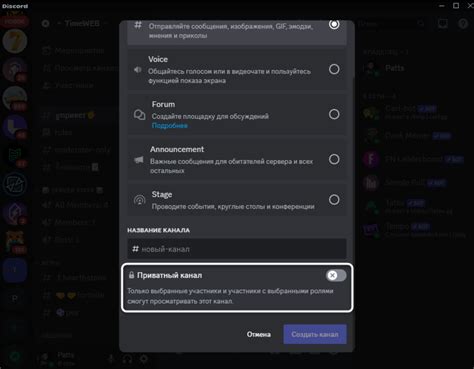
Task: Click the hash icon of the text channel option
Action: tap(138, 25)
